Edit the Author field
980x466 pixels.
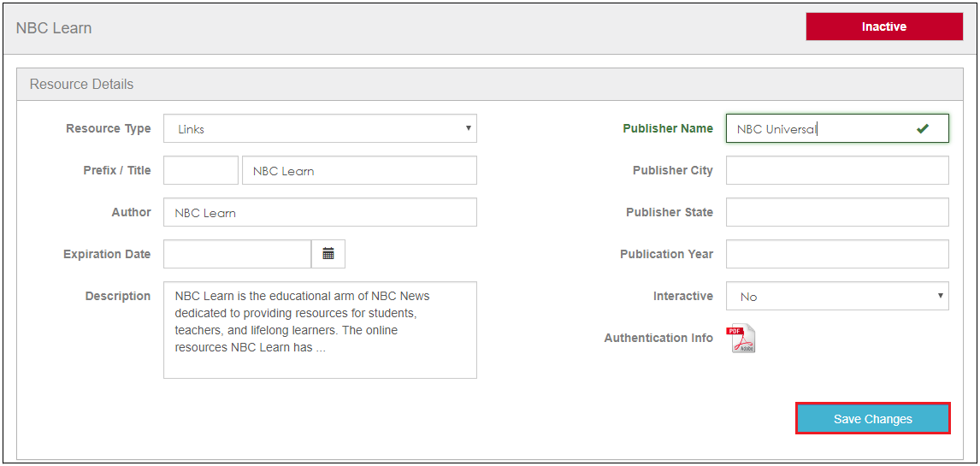pyautogui.click(x=320, y=212)
